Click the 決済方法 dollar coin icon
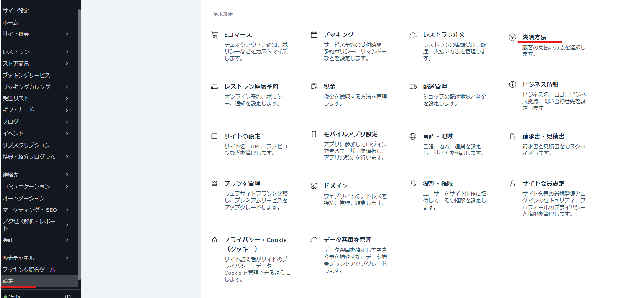The image size is (644, 298). click(x=512, y=37)
